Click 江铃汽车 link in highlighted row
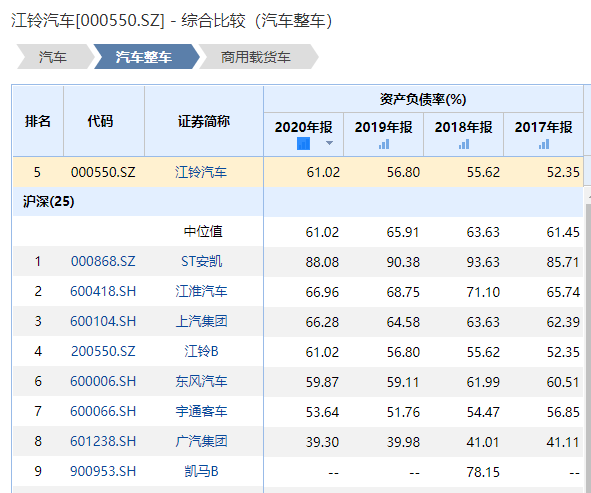 [201, 172]
